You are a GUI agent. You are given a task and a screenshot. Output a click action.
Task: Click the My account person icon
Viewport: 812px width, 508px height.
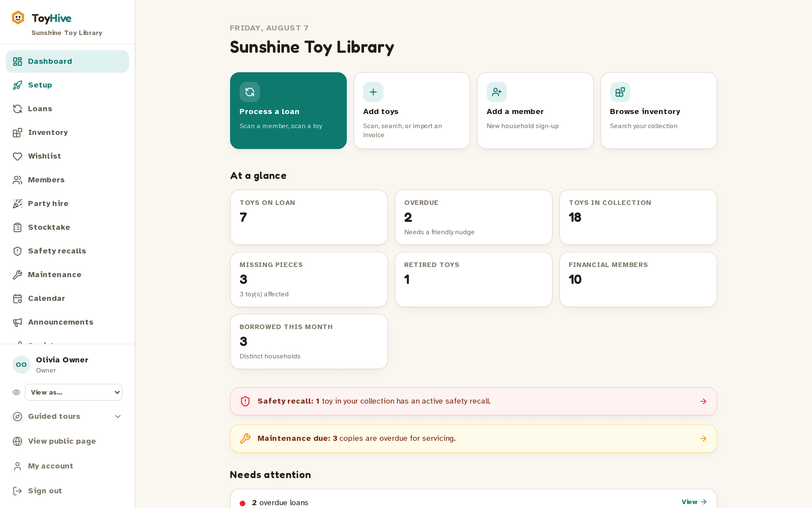click(17, 466)
